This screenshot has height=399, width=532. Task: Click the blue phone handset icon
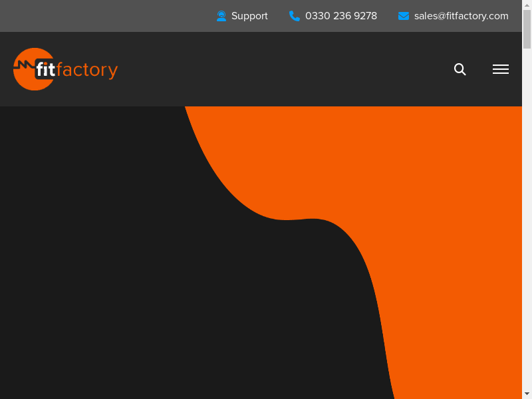click(295, 16)
